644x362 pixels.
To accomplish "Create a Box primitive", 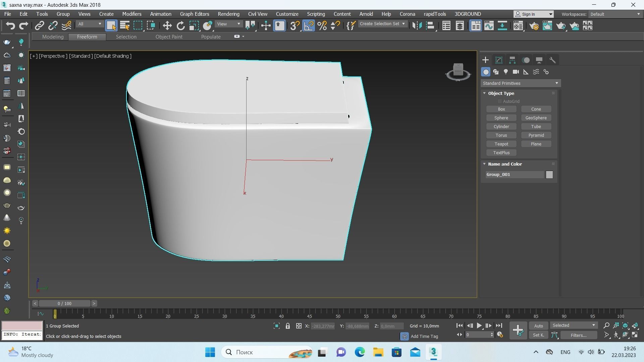I will click(x=501, y=109).
